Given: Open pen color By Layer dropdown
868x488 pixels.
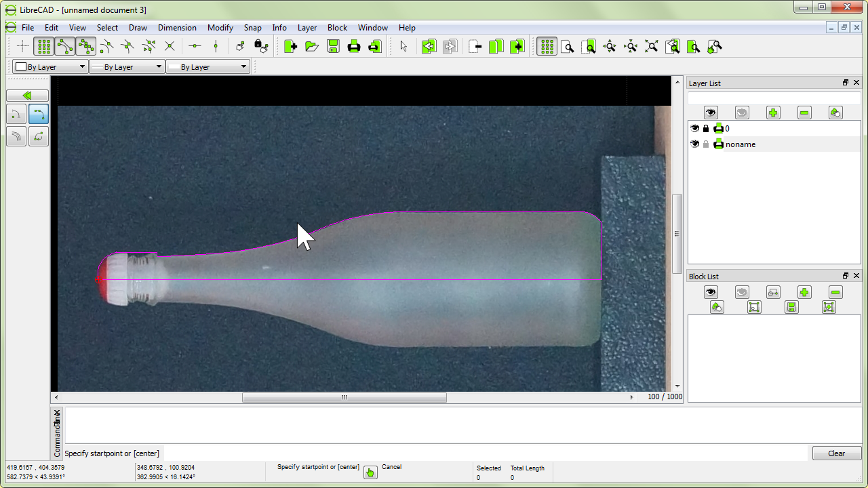Looking at the screenshot, I should tap(51, 67).
